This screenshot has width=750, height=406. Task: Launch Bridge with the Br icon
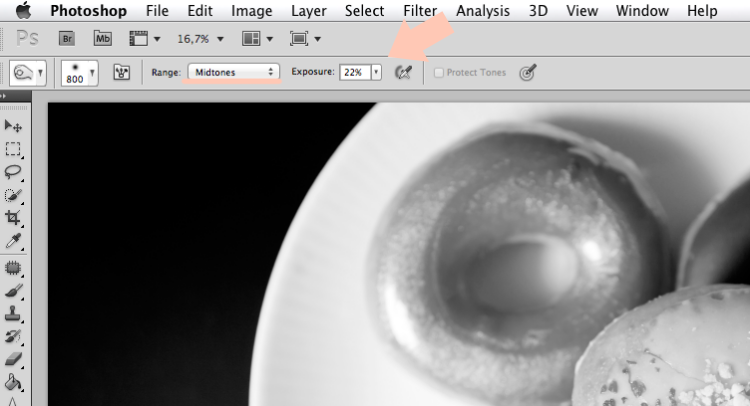click(67, 39)
